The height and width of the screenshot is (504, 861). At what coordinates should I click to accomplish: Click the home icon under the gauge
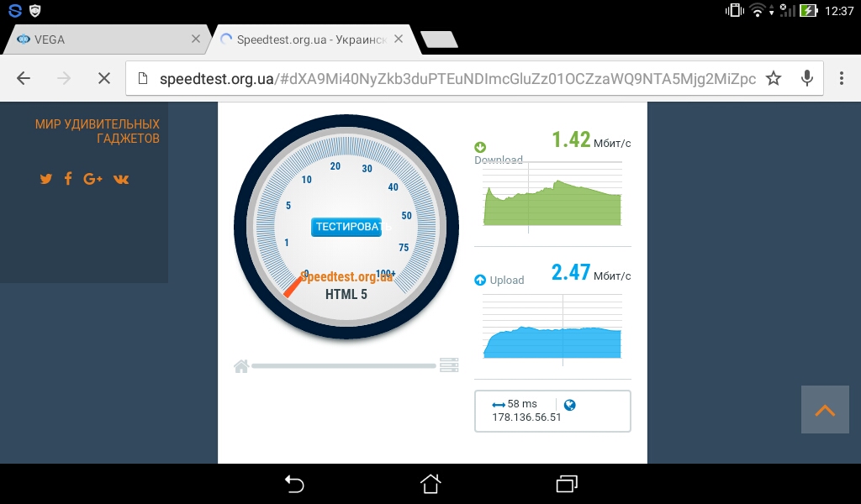241,365
